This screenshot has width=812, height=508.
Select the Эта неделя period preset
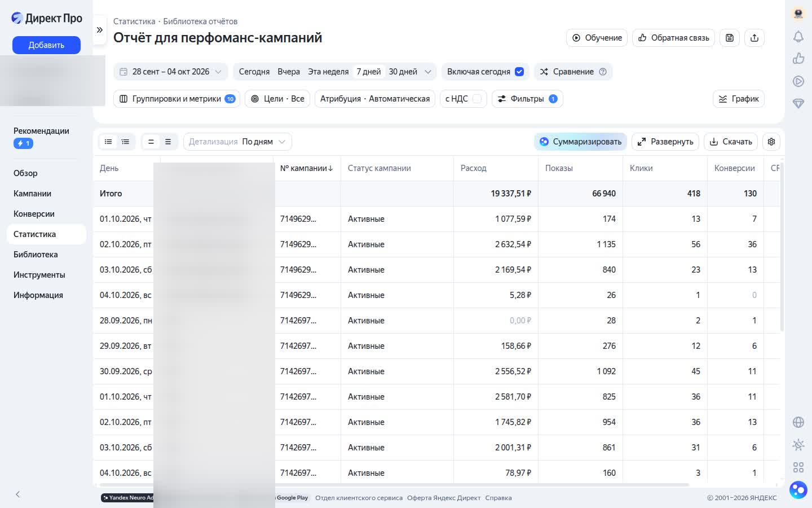click(x=328, y=72)
